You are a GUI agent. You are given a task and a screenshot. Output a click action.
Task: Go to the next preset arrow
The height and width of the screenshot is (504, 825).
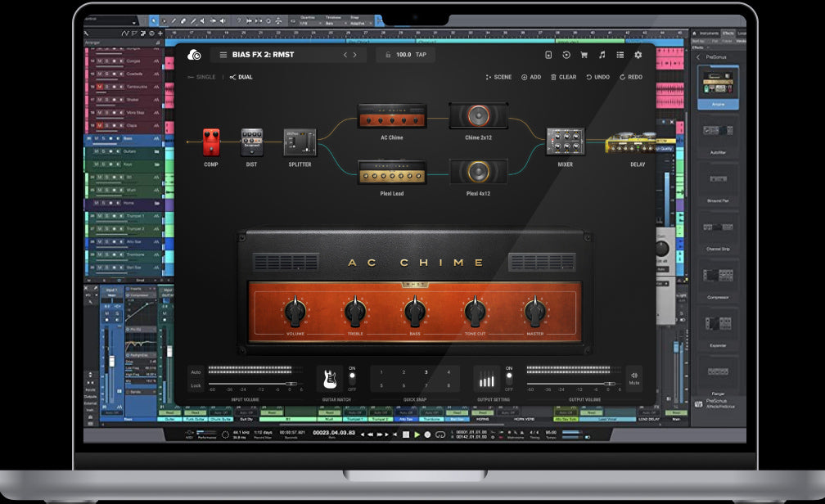(x=355, y=55)
